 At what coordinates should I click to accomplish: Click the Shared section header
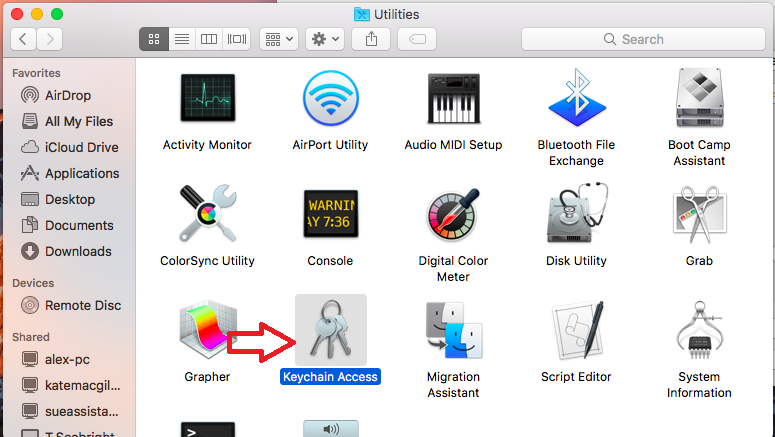[x=31, y=337]
